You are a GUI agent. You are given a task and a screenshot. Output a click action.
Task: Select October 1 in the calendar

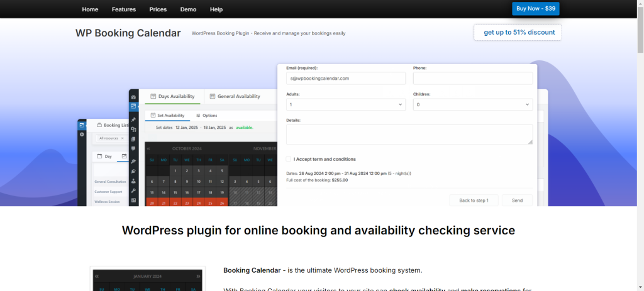tap(175, 171)
